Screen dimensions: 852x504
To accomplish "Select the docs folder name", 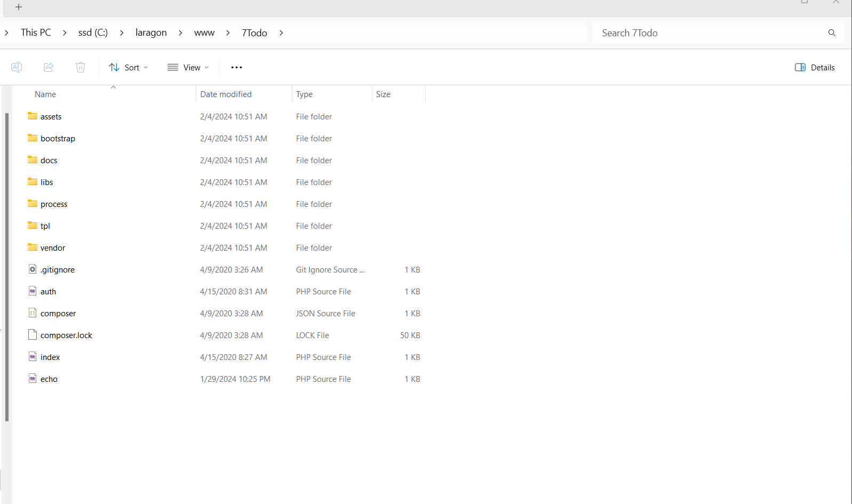I will coord(49,161).
